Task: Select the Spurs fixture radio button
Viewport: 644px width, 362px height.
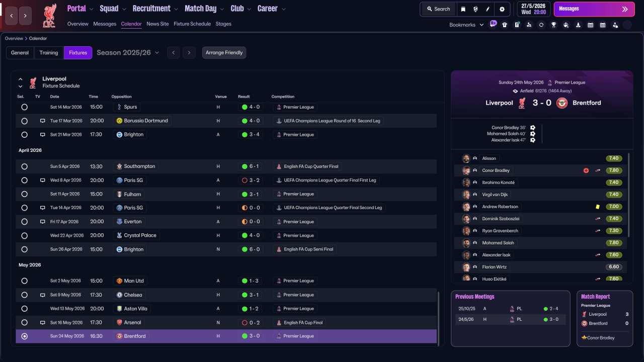Action: point(24,107)
